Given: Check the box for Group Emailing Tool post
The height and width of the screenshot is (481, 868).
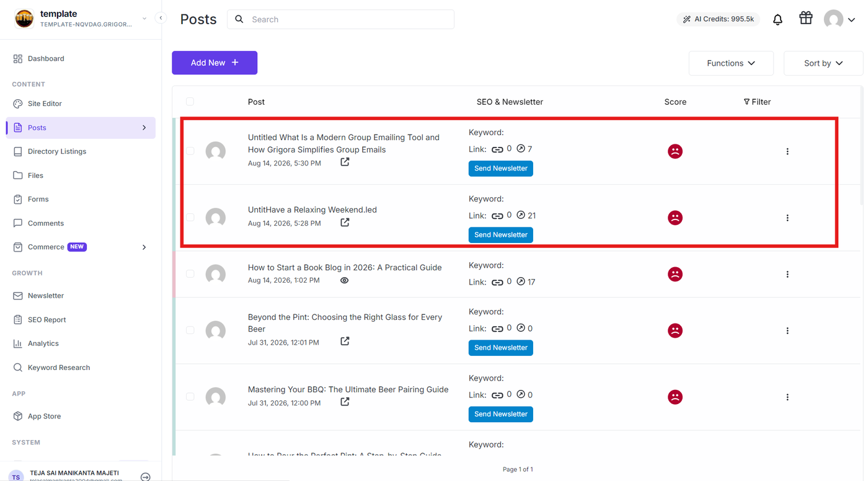Looking at the screenshot, I should 190,151.
